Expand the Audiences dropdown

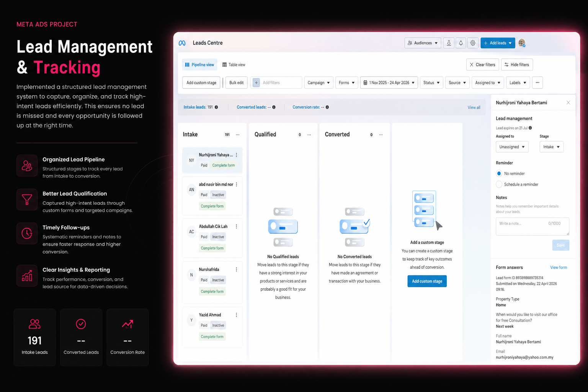423,43
